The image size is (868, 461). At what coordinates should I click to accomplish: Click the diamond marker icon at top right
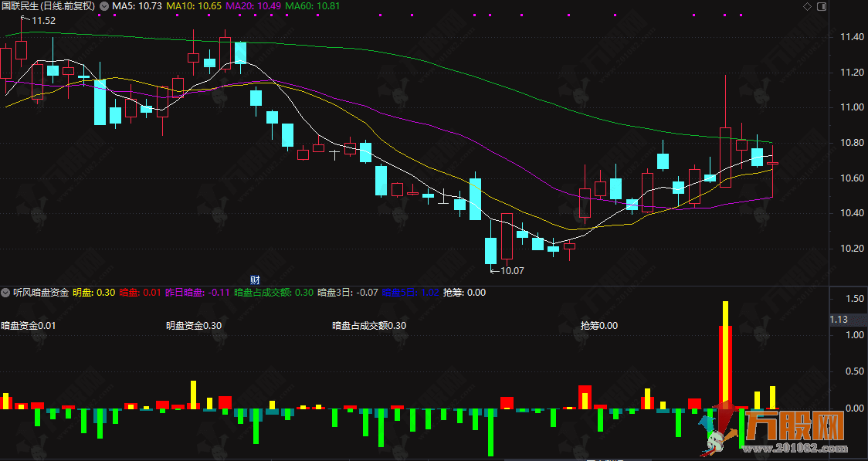coord(808,6)
